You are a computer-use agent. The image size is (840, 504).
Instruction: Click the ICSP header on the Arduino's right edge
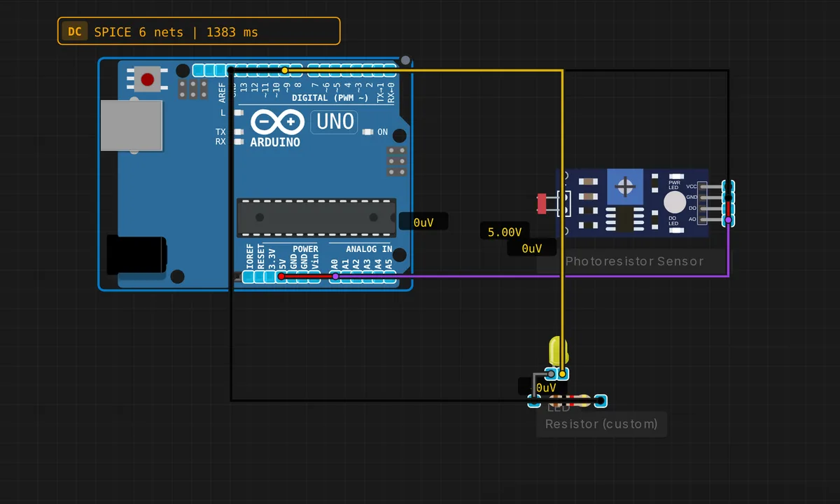[x=397, y=162]
